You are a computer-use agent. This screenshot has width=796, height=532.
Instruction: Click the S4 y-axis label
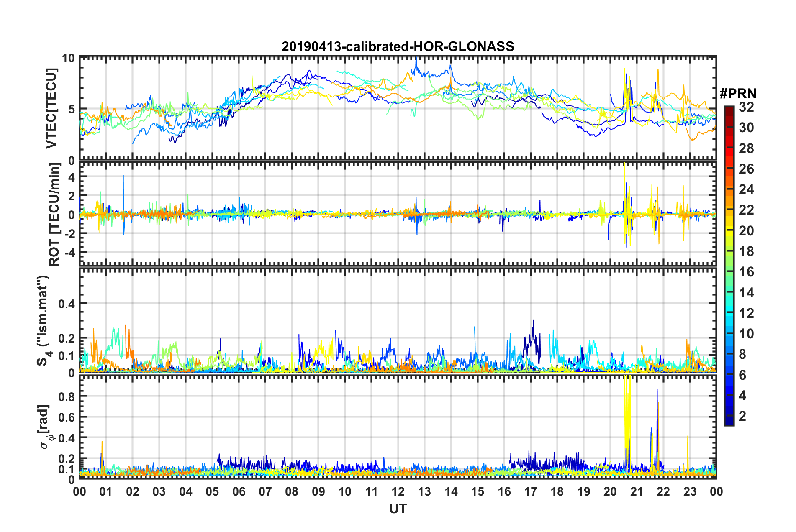43,320
